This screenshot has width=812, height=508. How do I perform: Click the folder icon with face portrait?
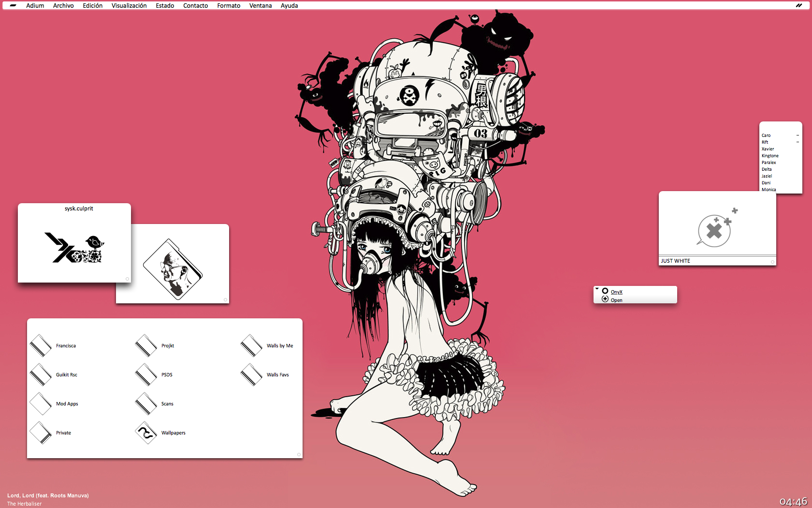click(x=173, y=269)
